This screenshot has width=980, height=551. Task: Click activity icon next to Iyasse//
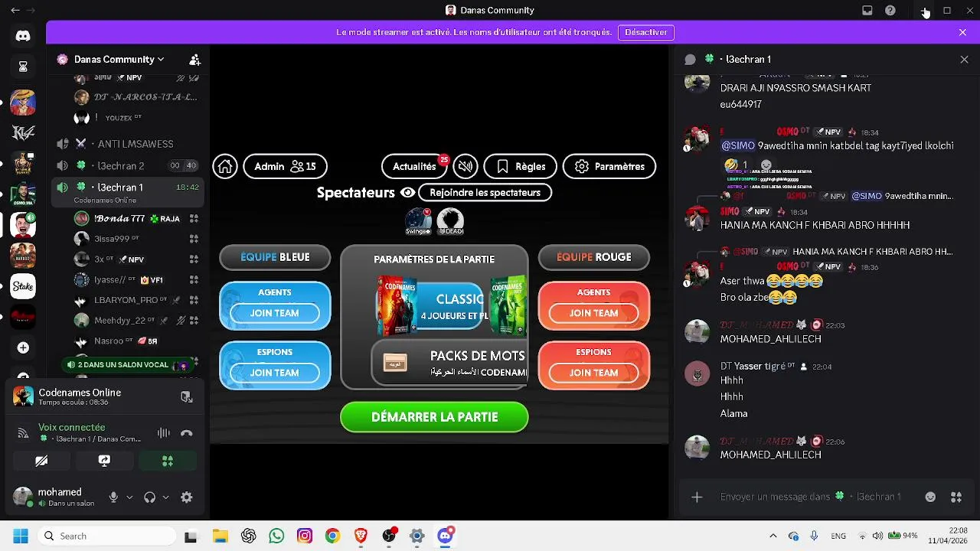click(194, 280)
